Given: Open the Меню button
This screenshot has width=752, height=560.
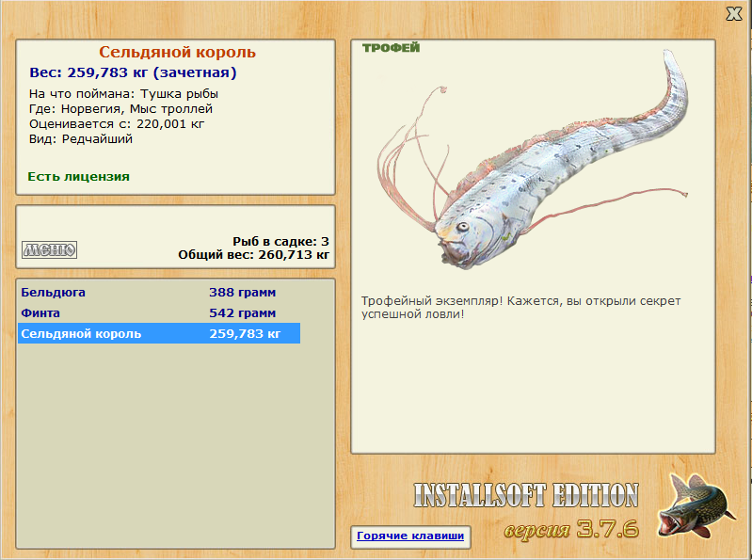Looking at the screenshot, I should (49, 249).
